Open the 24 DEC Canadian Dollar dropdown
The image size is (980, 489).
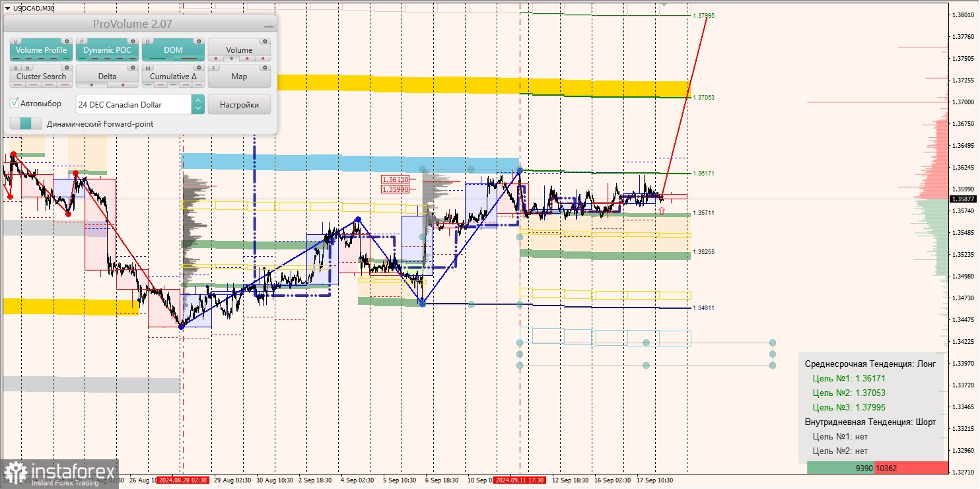(x=140, y=104)
